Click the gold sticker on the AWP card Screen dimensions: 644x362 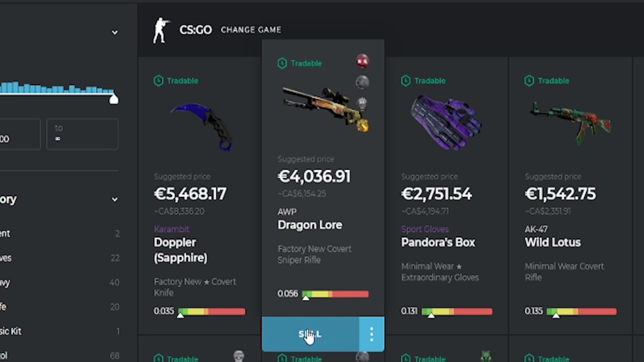(x=363, y=125)
